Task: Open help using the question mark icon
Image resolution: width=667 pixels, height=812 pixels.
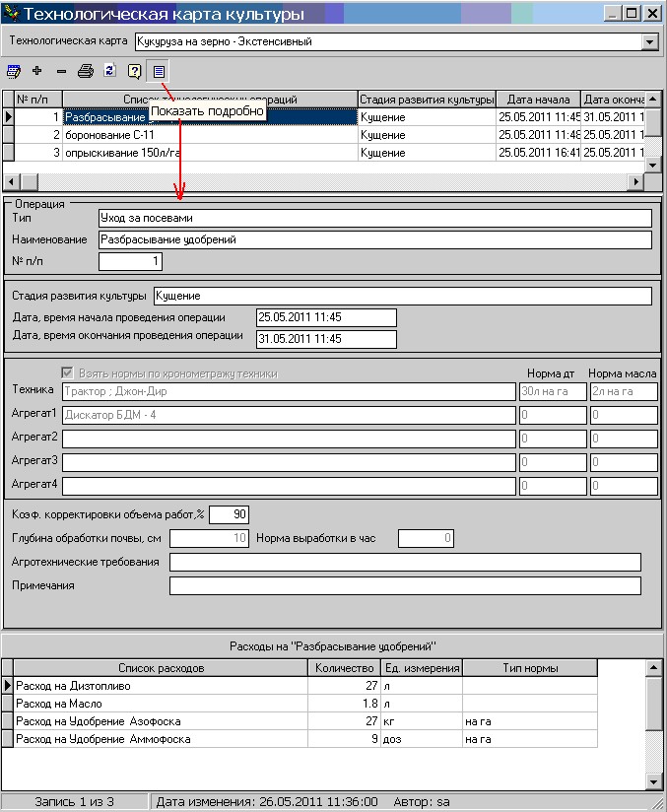Action: click(x=135, y=71)
